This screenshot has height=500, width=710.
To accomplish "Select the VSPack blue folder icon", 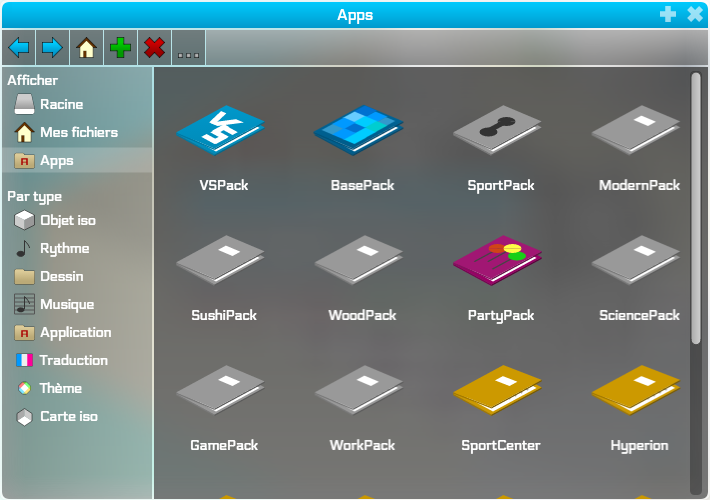I will point(221,130).
